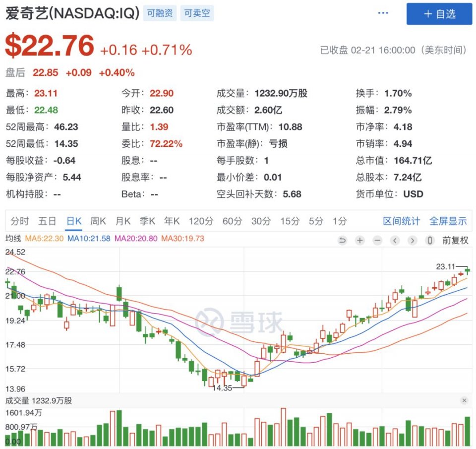Screen dimensions: 476x449
Task: Switch to the 15分 interval tab
Action: pos(290,221)
